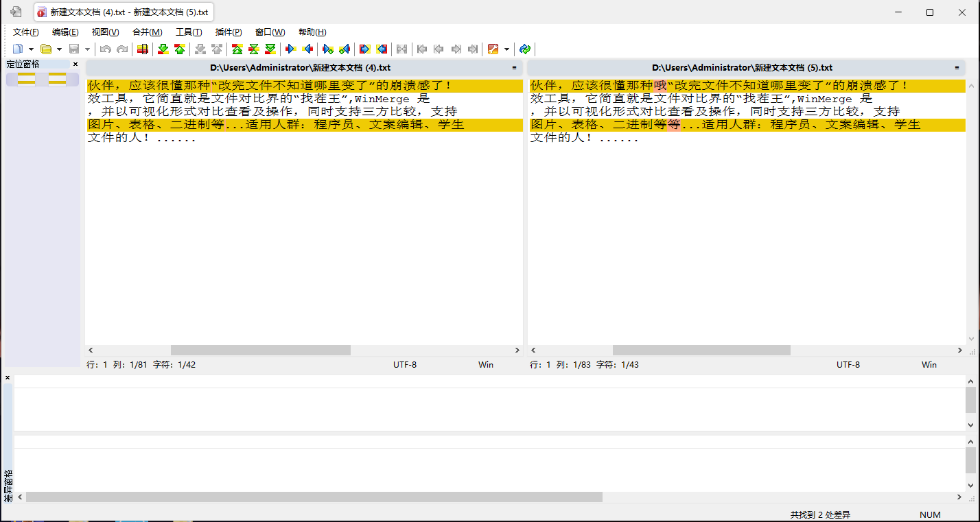Screen dimensions: 980x522
Task: Open right file header menu icon
Action: point(957,68)
